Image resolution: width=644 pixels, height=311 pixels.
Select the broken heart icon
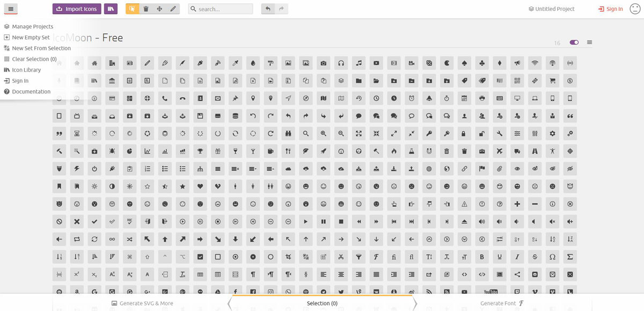click(x=218, y=186)
